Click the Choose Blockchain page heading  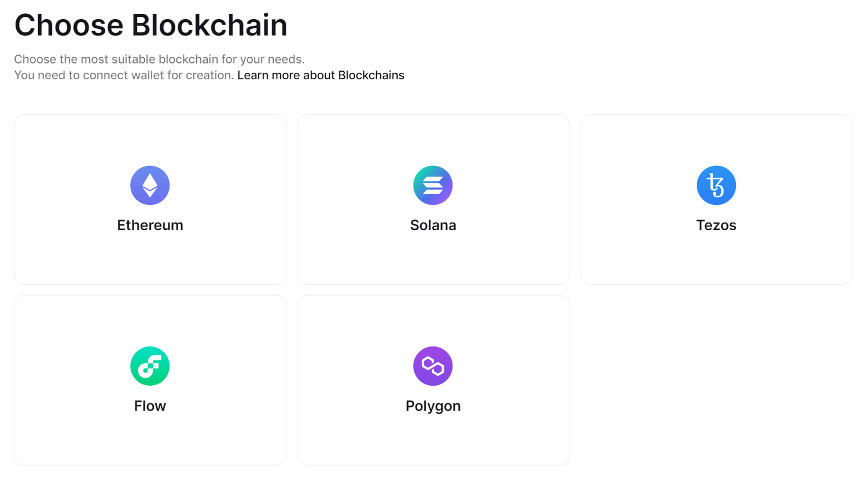point(150,25)
